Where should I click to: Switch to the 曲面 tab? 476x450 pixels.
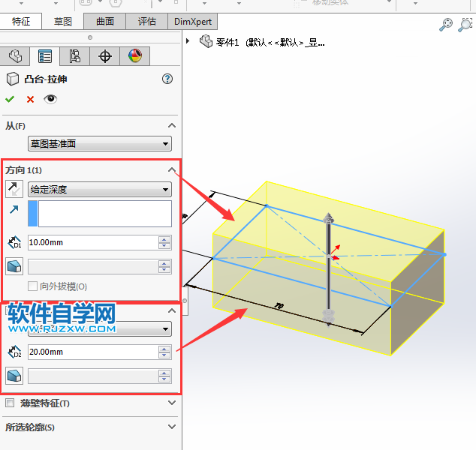(x=104, y=21)
